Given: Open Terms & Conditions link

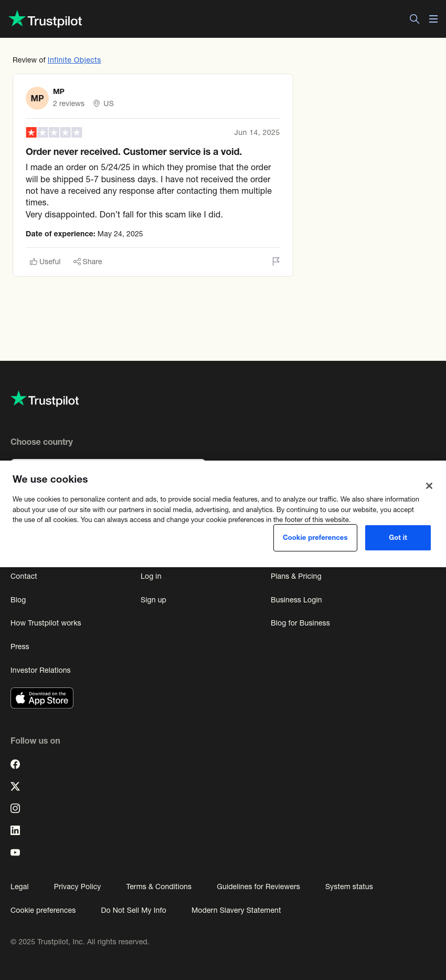Looking at the screenshot, I should 158,887.
